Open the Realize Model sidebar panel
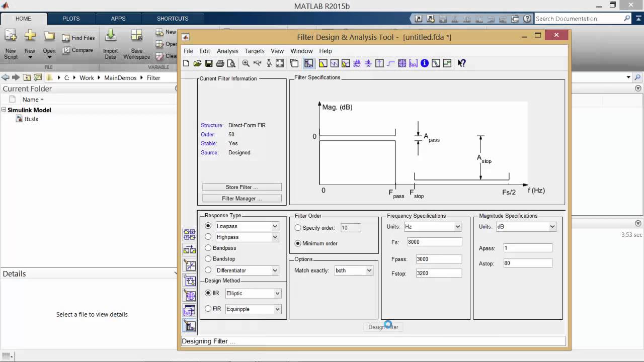Image resolution: width=644 pixels, height=362 pixels. [190, 281]
